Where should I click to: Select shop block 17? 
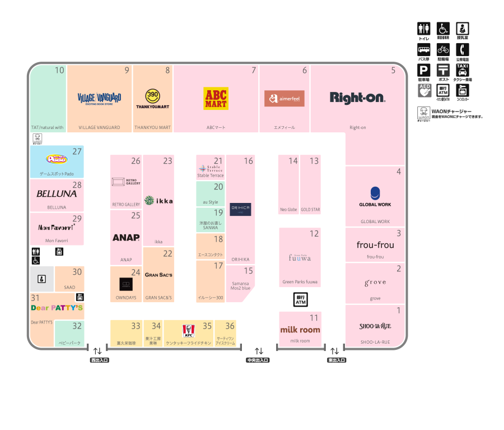pos(211,281)
